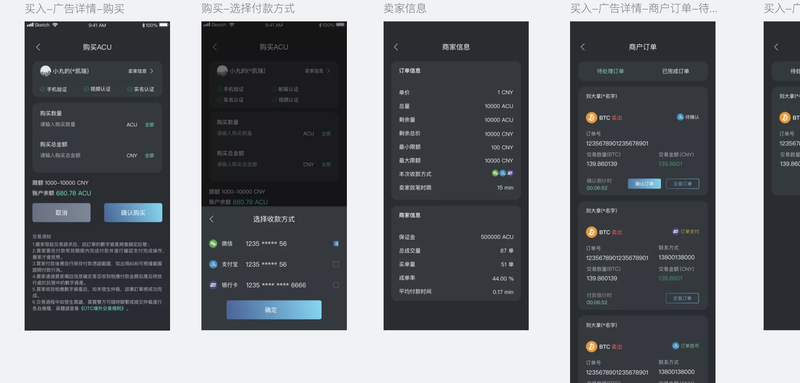Screen dimensions: 800x383
Task: Click the WeChat 微信 icon in payment list
Action: 213,244
